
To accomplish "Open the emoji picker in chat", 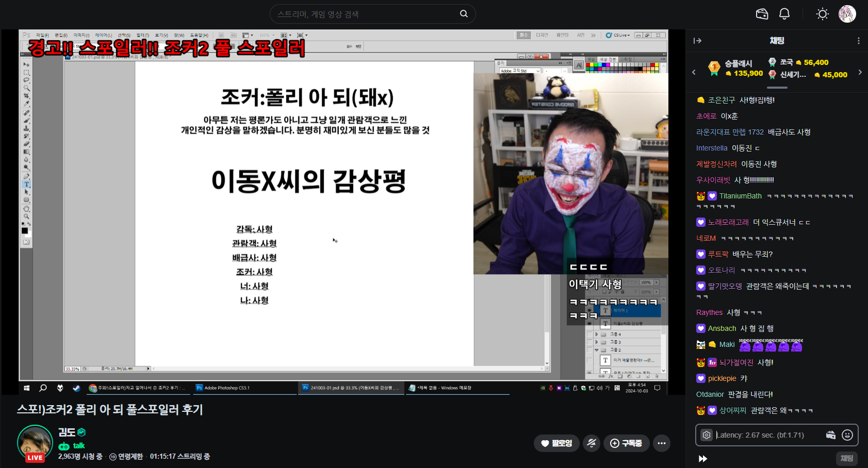I will point(847,435).
